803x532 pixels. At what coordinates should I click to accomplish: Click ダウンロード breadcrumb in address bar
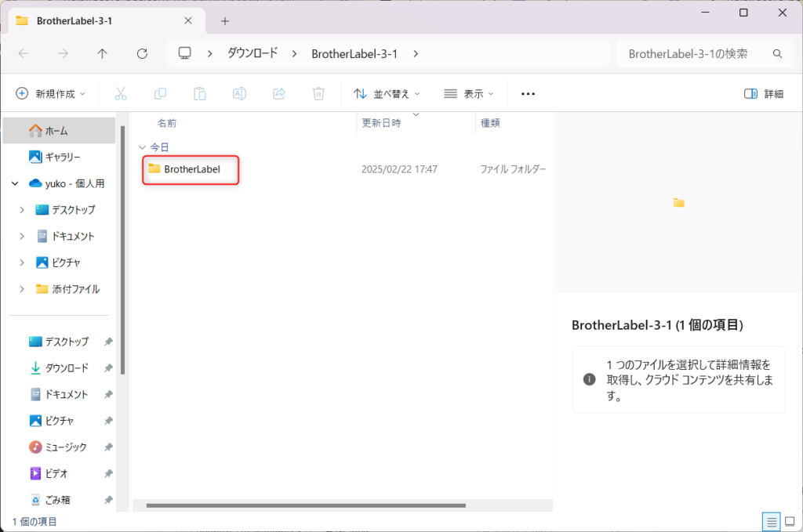click(252, 53)
